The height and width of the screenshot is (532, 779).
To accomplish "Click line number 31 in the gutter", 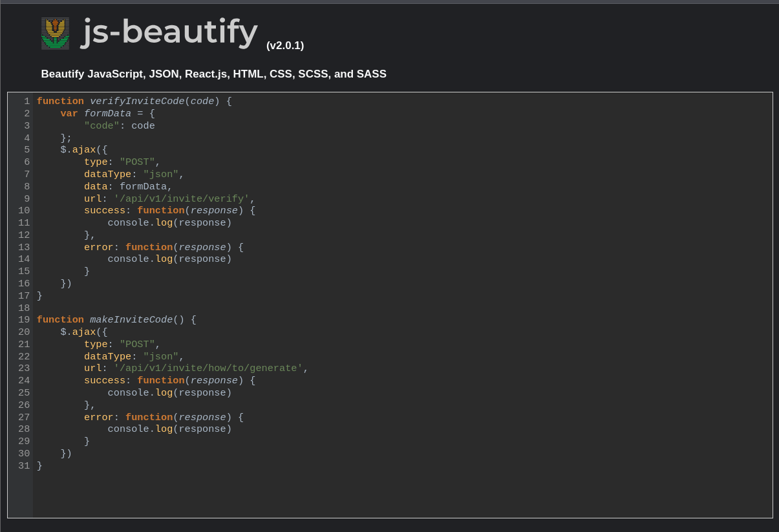I will point(24,466).
